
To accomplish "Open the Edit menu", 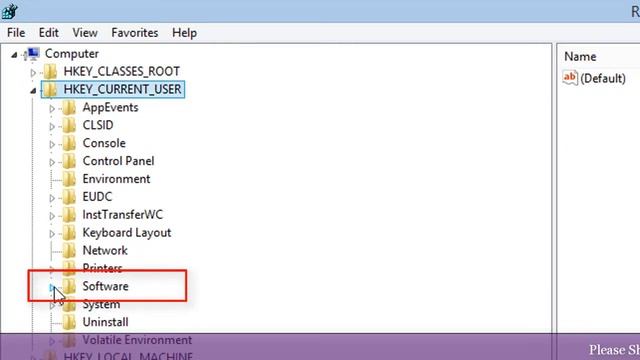I will click(x=49, y=33).
